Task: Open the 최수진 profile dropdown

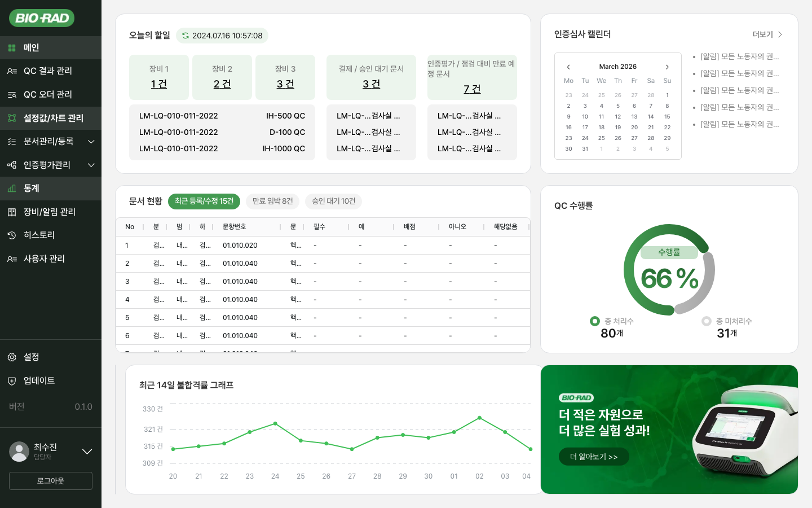Action: 87,451
